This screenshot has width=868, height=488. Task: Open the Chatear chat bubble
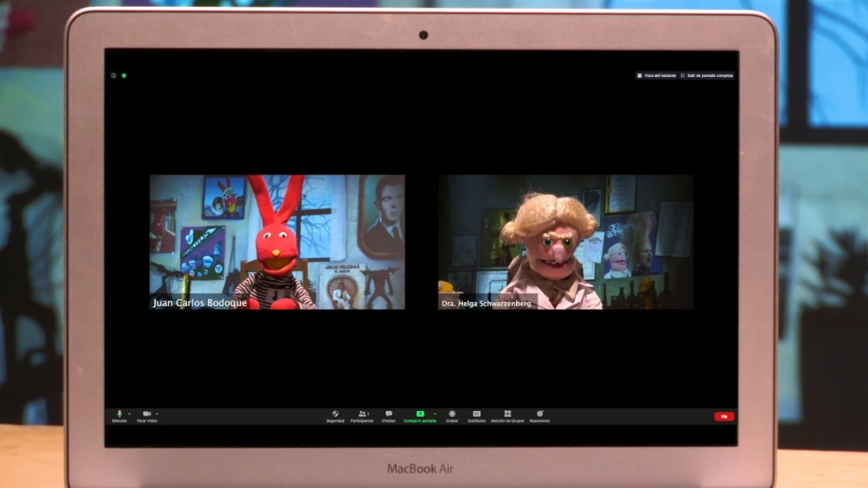click(388, 414)
